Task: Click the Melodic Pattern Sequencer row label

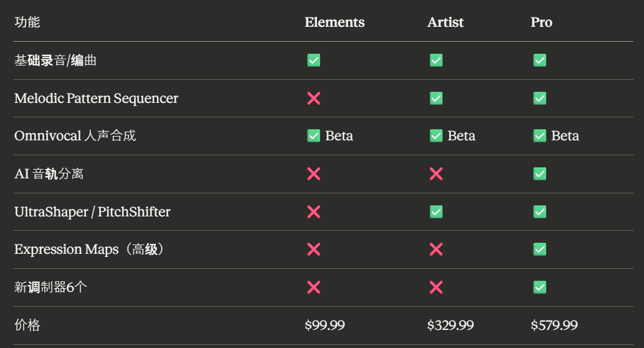Action: (96, 99)
